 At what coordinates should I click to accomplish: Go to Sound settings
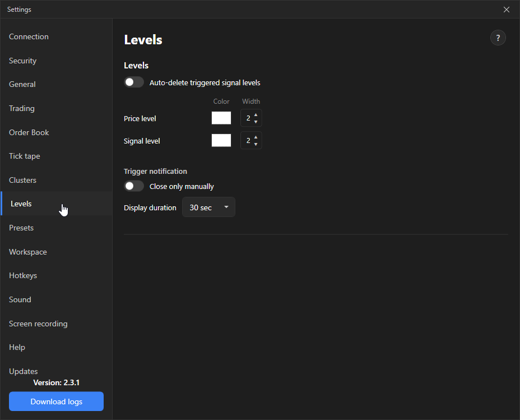tap(57, 299)
